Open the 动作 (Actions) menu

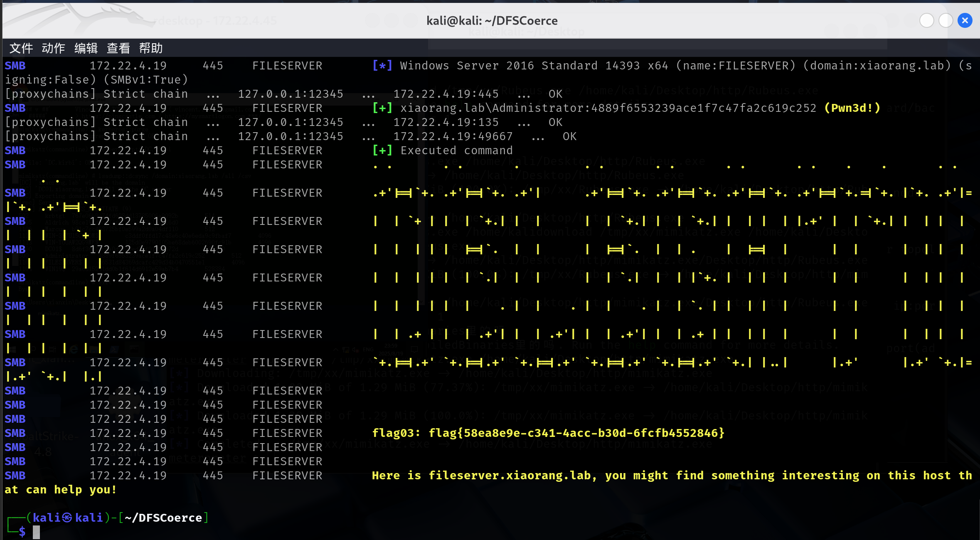click(x=53, y=48)
